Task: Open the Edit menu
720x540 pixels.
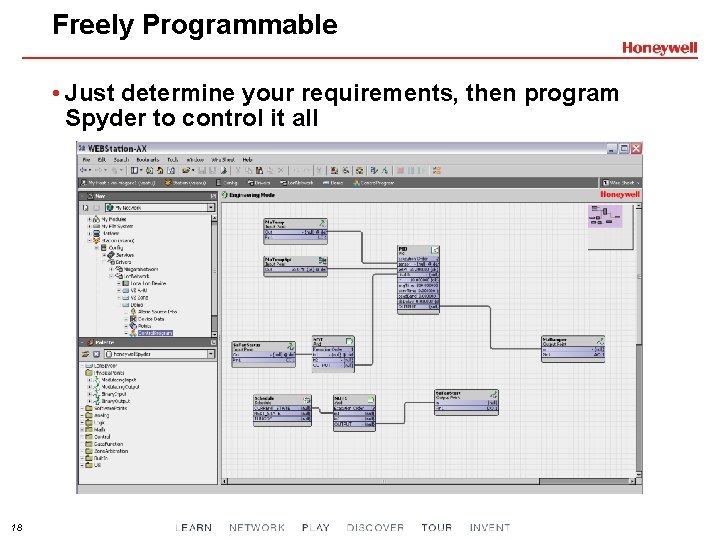Action: [x=101, y=160]
